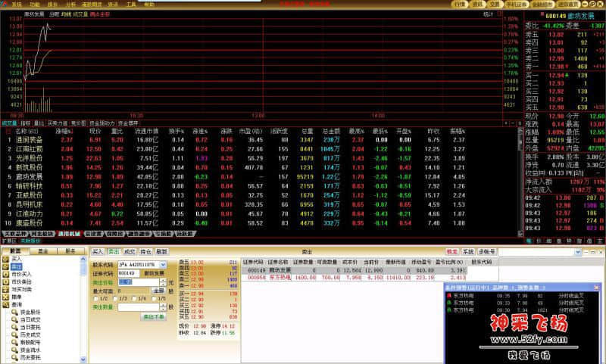Open 当日成交 query in the tree
The height and width of the screenshot is (364, 606).
pos(25,319)
